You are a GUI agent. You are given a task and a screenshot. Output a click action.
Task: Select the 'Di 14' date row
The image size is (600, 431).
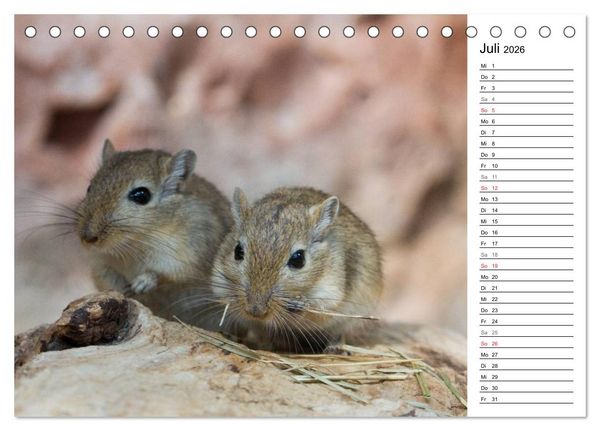click(x=527, y=210)
